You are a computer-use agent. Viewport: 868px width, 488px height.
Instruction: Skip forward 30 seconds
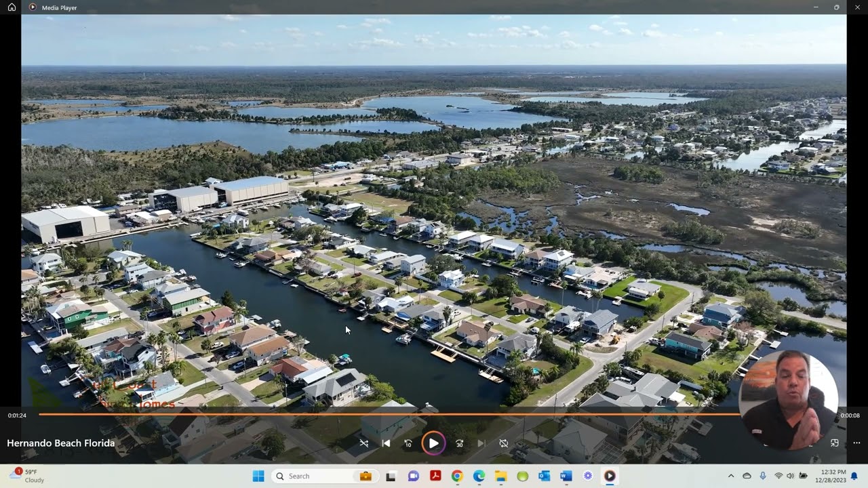459,443
